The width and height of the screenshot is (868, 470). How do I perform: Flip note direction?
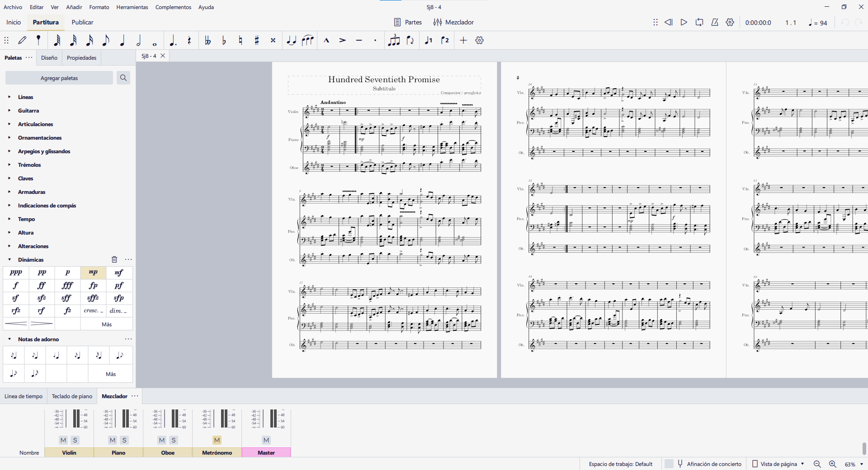410,40
